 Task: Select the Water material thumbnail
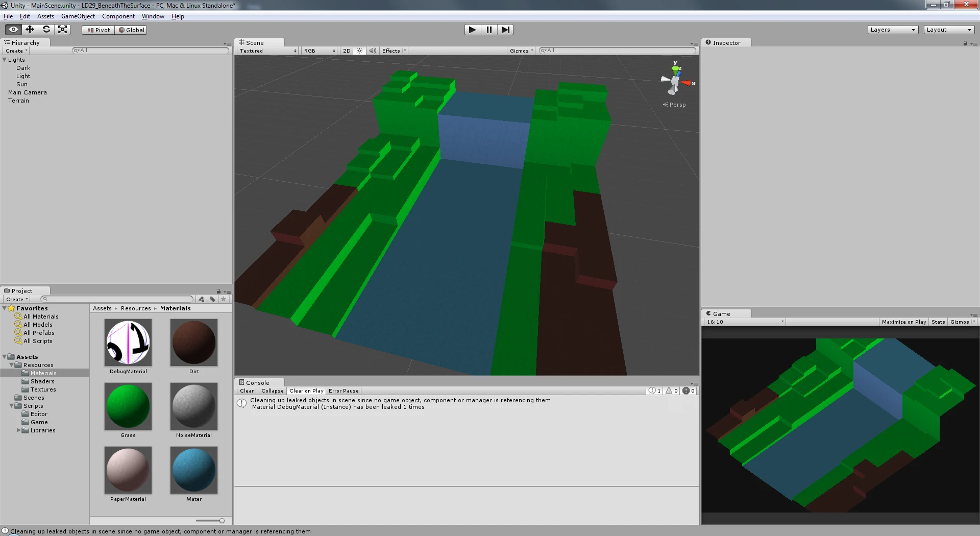194,470
